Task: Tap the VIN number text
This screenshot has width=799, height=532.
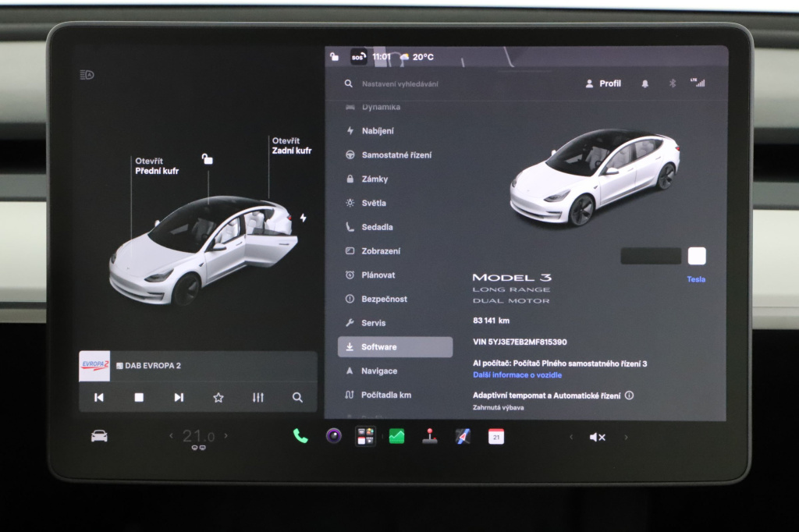Action: [520, 342]
